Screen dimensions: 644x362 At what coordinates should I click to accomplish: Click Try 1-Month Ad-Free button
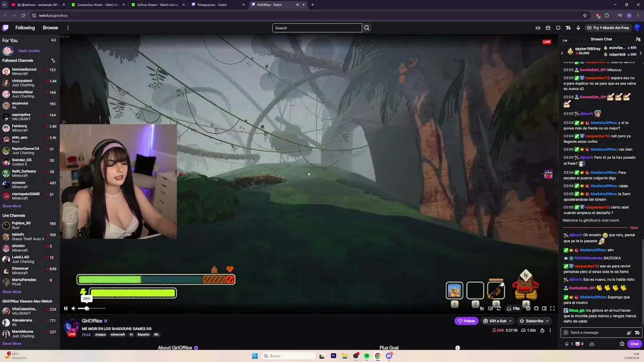pyautogui.click(x=607, y=28)
